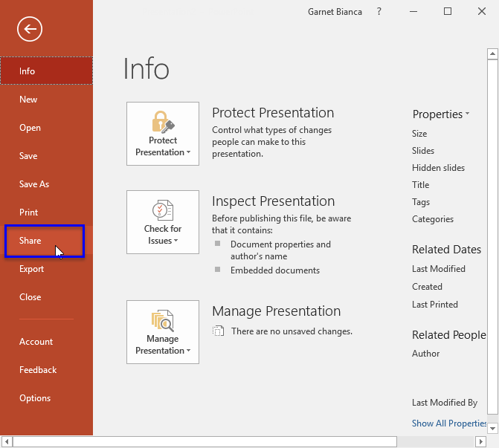Image resolution: width=499 pixels, height=448 pixels.
Task: Choose Save As in the left menu
Action: coord(34,184)
